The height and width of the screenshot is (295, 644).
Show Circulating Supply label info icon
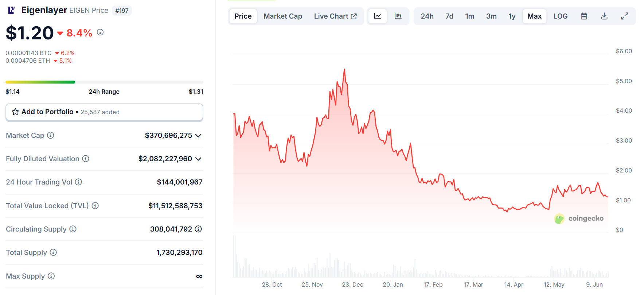pyautogui.click(x=73, y=229)
